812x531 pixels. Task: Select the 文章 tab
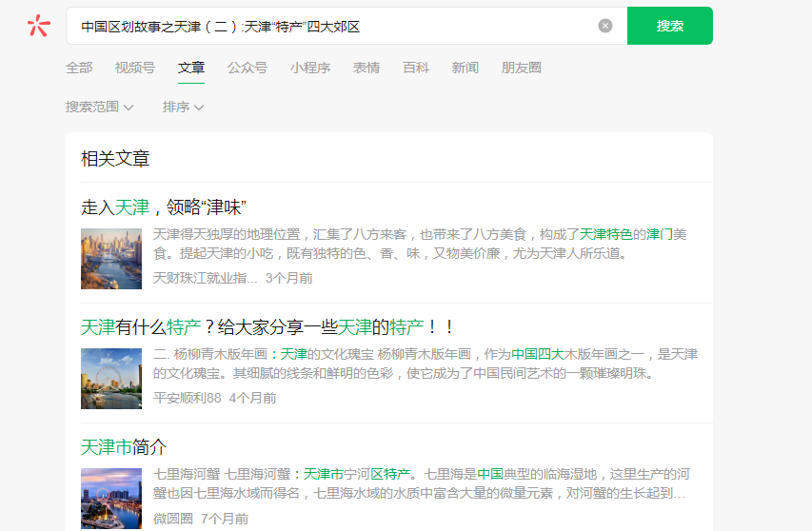191,68
